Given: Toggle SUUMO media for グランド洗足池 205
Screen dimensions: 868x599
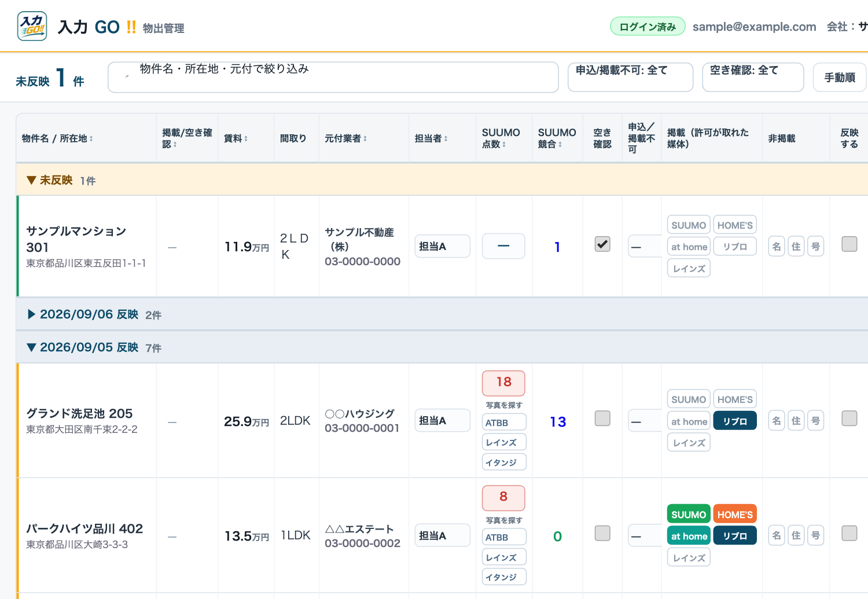Looking at the screenshot, I should (689, 399).
